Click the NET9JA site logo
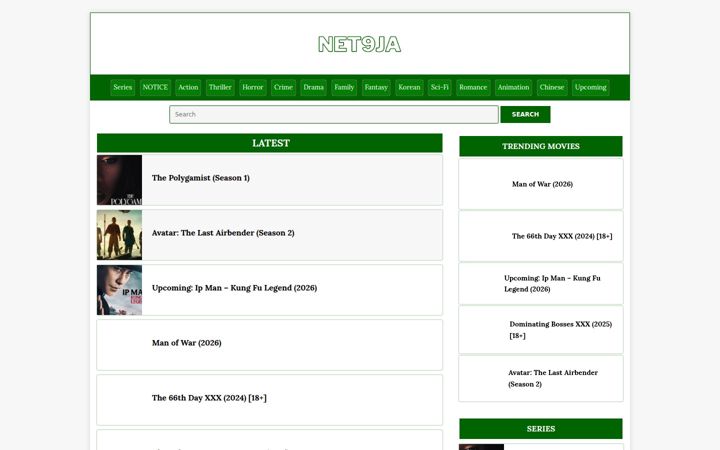This screenshot has height=450, width=720. (x=360, y=45)
